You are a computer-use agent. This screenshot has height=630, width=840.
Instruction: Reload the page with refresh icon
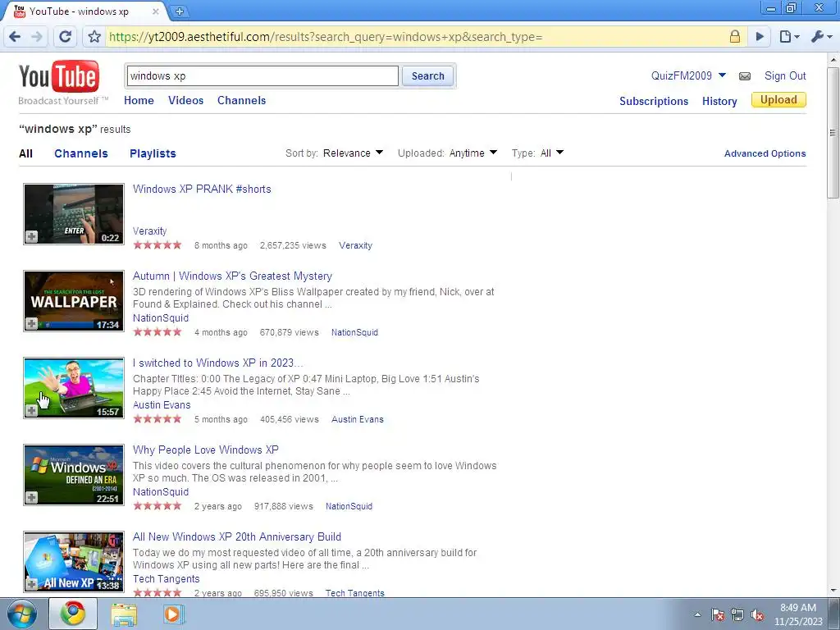66,37
